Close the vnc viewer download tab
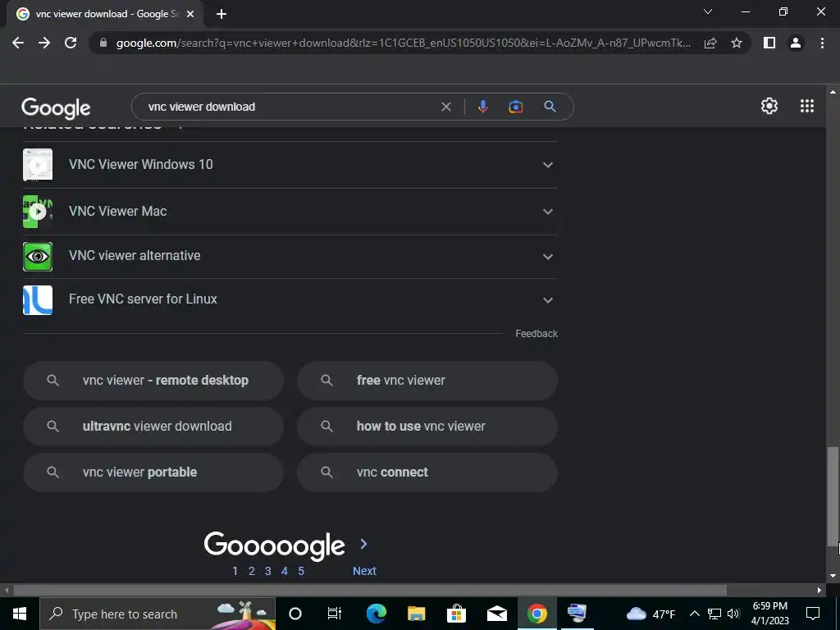Screen dimensions: 840x630 [190, 14]
